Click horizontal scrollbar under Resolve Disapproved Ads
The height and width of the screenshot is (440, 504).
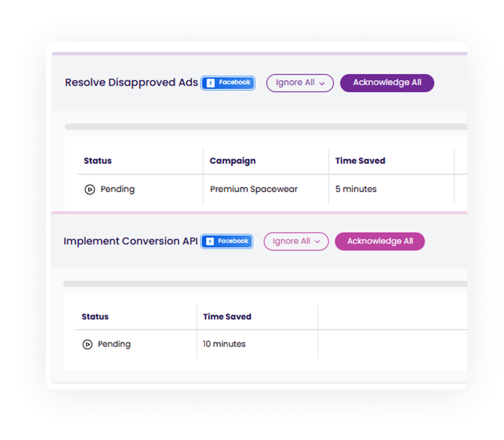click(x=266, y=127)
